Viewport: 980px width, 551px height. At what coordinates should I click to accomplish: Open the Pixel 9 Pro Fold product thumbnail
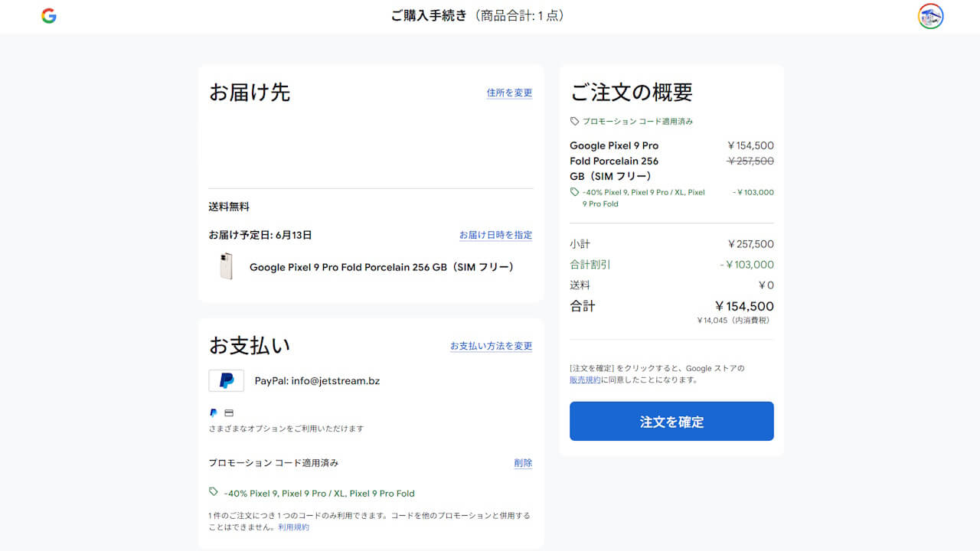tap(226, 266)
